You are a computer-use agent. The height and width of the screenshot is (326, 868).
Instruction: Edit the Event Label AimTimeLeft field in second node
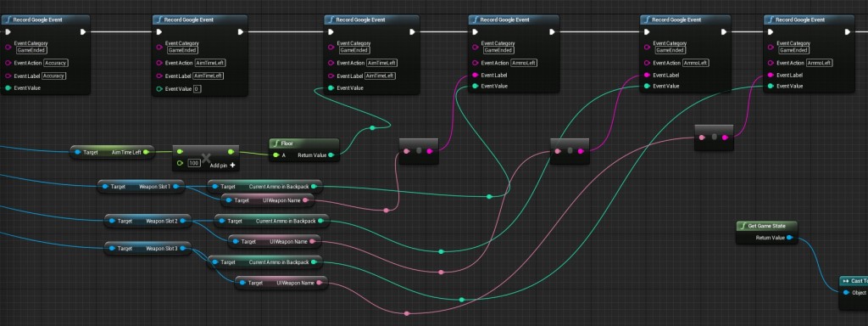tap(209, 76)
